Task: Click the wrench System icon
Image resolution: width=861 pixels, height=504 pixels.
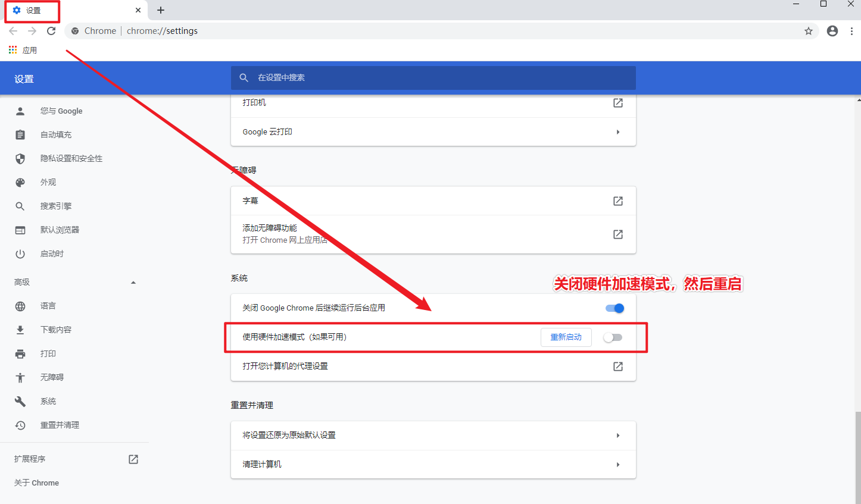Action: (x=20, y=402)
